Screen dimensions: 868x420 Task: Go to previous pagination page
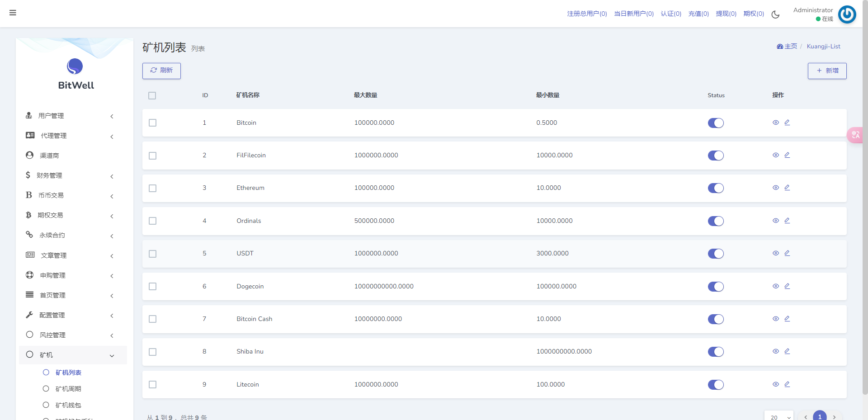point(806,417)
